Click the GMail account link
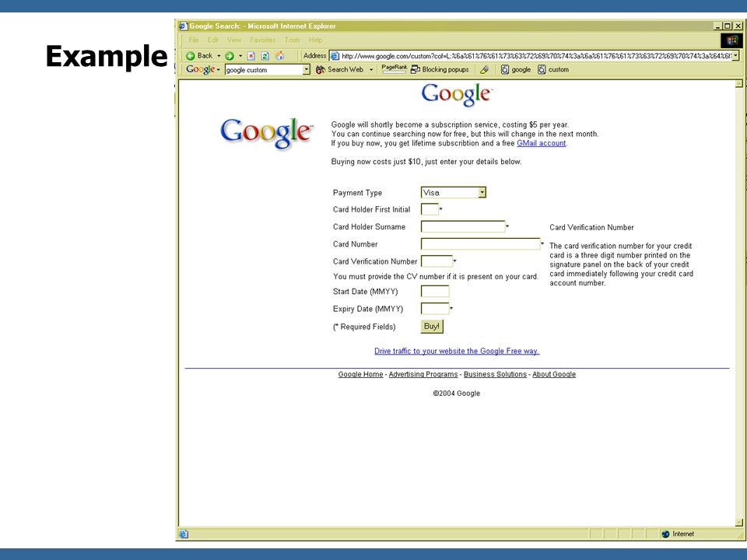 [542, 143]
